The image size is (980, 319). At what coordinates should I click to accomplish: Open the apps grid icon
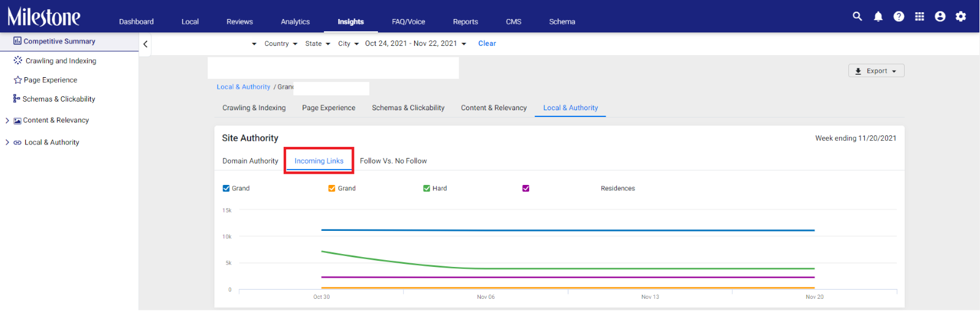click(x=919, y=17)
